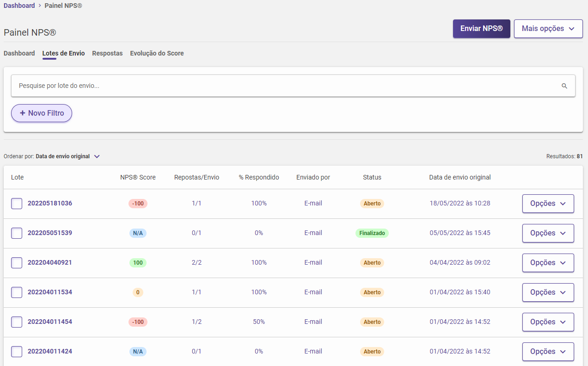Click the N/A badge for lote 202205051539
Viewport: 588px width, 366px height.
(x=138, y=233)
